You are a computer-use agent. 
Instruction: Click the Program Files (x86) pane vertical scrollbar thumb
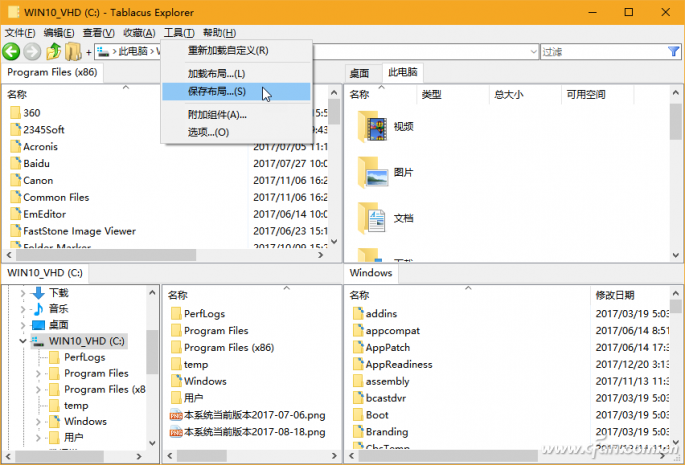pos(334,112)
